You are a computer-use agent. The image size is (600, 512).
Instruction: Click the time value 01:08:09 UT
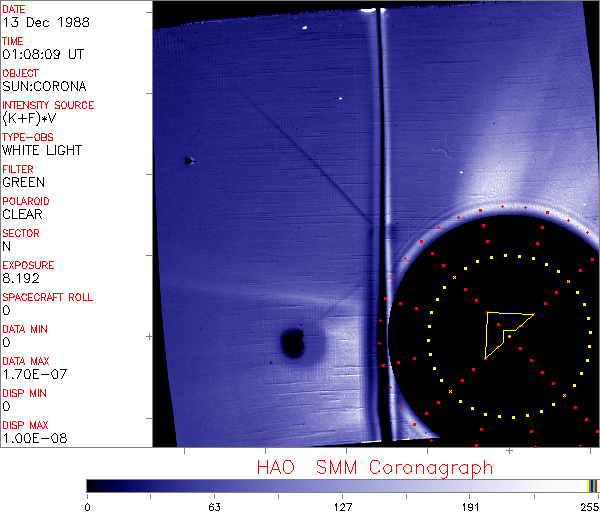[43, 54]
